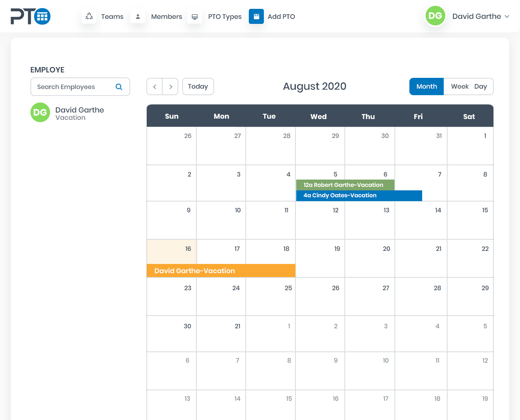
Task: Click the Today button
Action: pyautogui.click(x=198, y=87)
